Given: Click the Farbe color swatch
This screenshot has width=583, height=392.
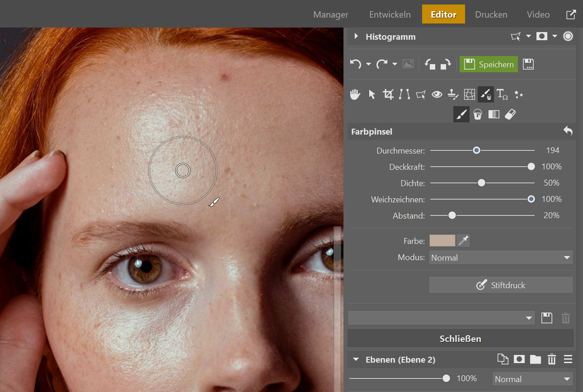Looking at the screenshot, I should tap(442, 241).
